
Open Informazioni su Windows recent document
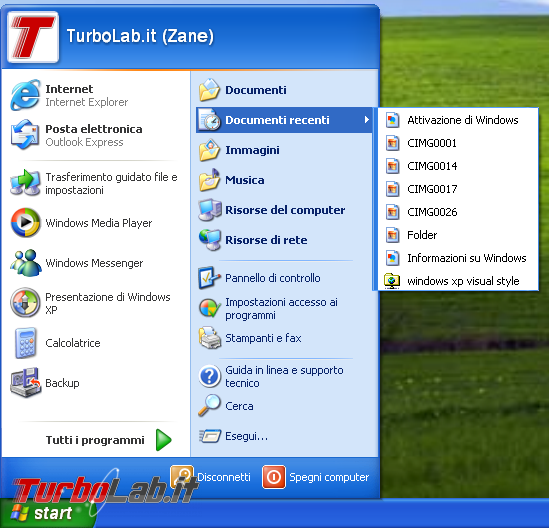[458, 258]
